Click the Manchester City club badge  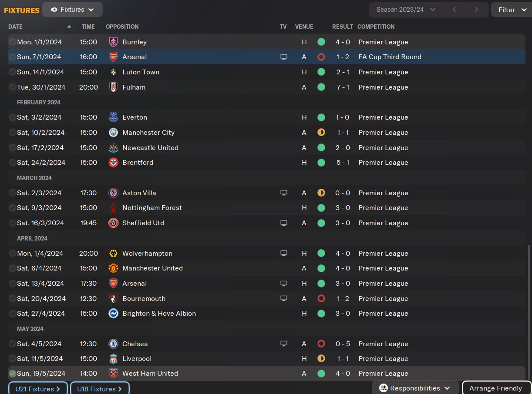[x=113, y=133]
